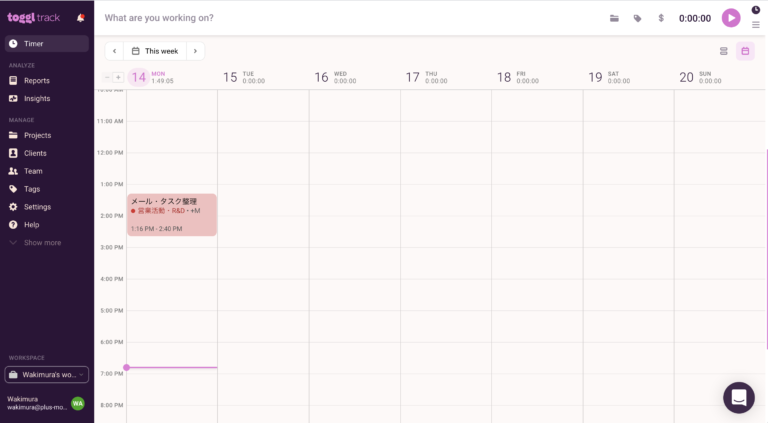
Task: Open the Settings page
Action: pyautogui.click(x=37, y=207)
